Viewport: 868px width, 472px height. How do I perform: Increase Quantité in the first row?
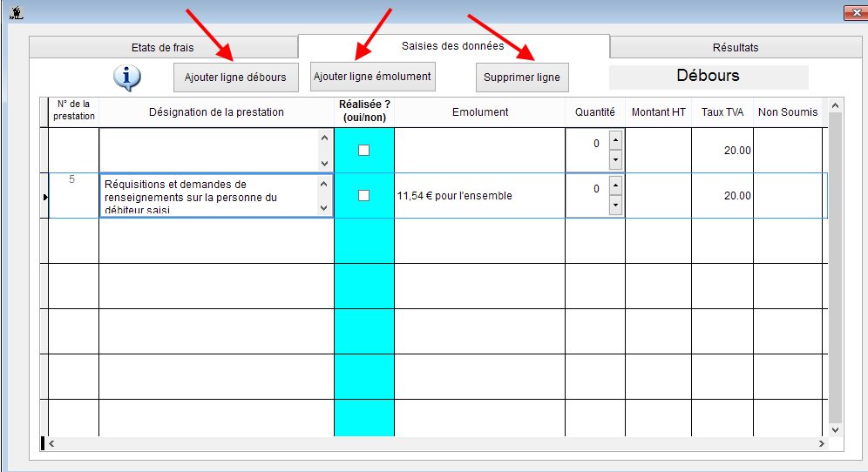(615, 140)
